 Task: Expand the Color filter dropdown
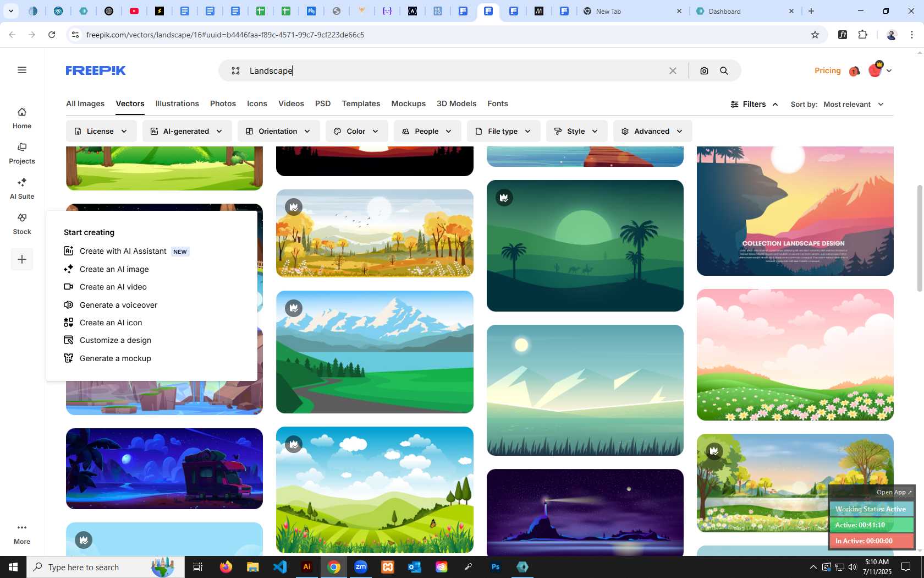click(x=356, y=131)
